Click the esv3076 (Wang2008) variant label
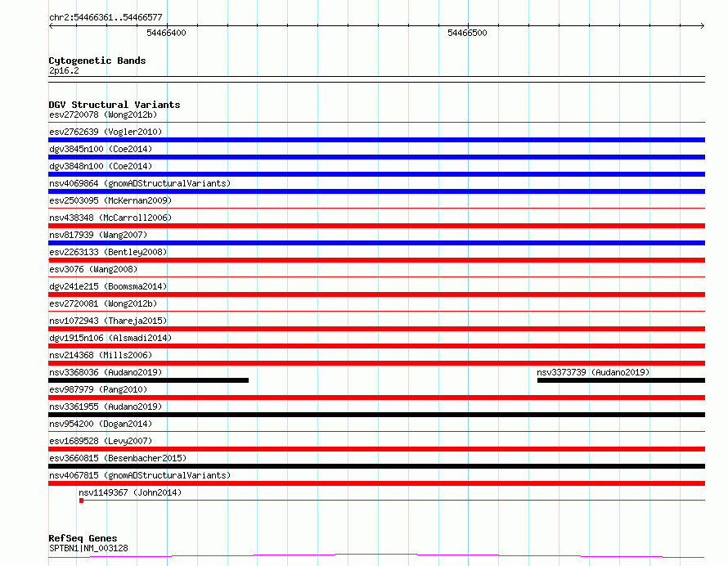The width and height of the screenshot is (728, 566). click(93, 269)
